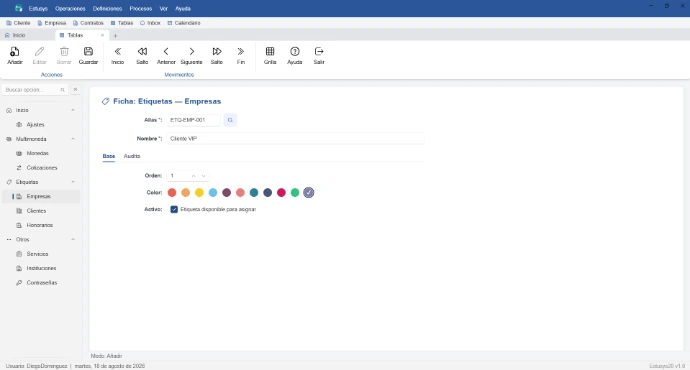This screenshot has width=690, height=370.
Task: Pick the selected purple checkmark swatch
Action: 308,193
